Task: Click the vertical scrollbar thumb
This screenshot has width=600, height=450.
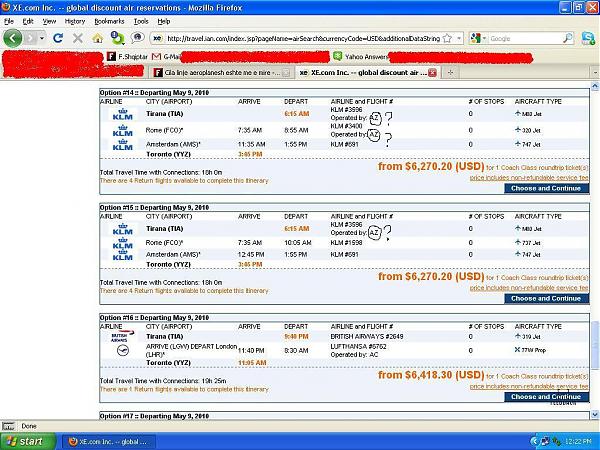Action: tap(595, 346)
